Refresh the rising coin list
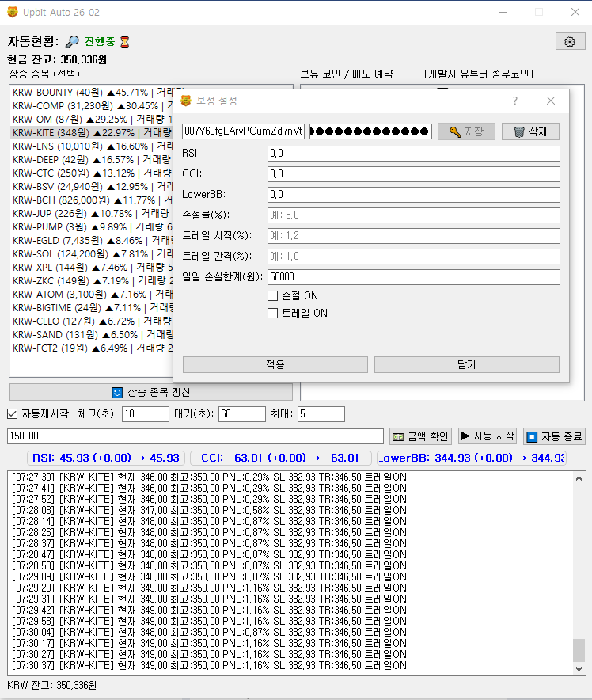Image resolution: width=592 pixels, height=700 pixels. 151,392
